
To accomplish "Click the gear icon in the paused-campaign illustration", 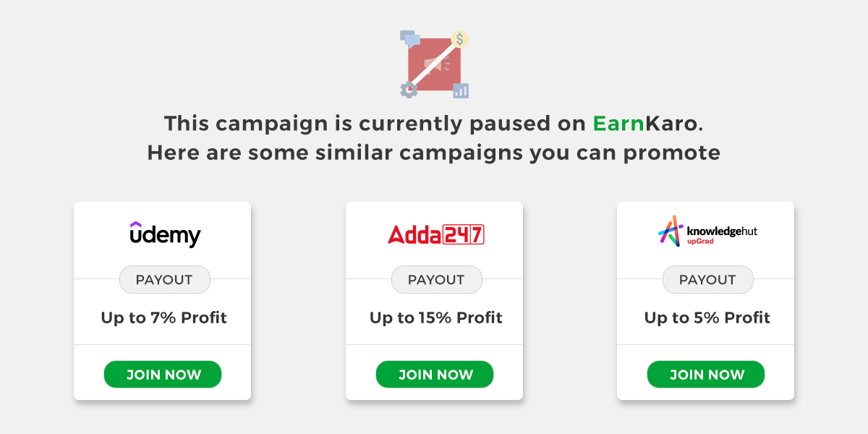I will coord(407,88).
